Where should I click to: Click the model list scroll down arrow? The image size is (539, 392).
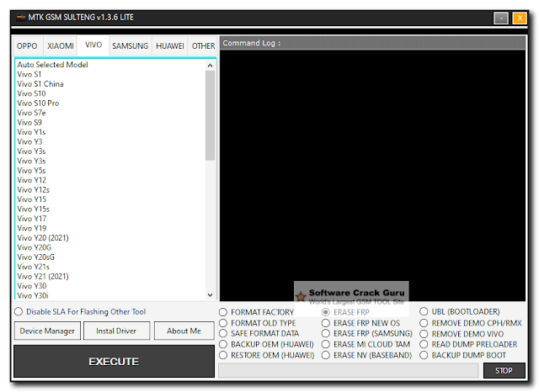(x=210, y=295)
